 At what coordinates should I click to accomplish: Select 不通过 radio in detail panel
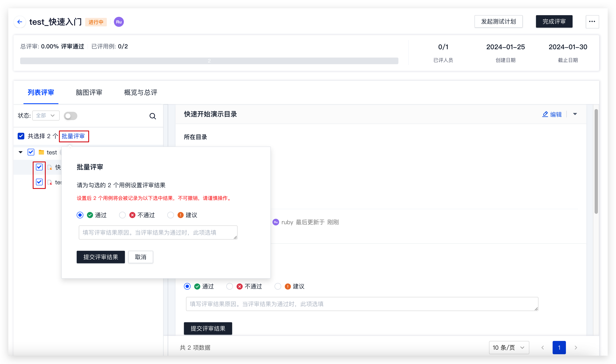[230, 286]
